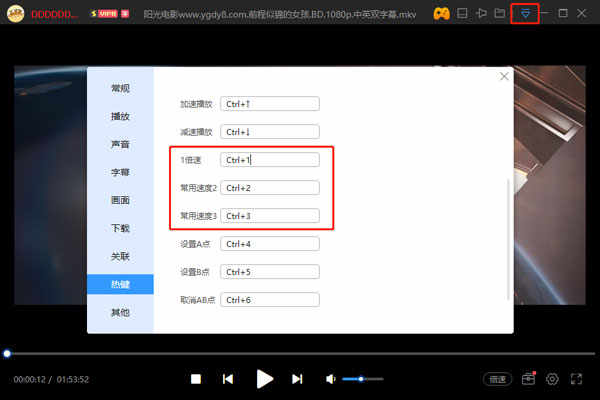
Task: Select the highlighted 热键 settings tab
Action: (120, 284)
